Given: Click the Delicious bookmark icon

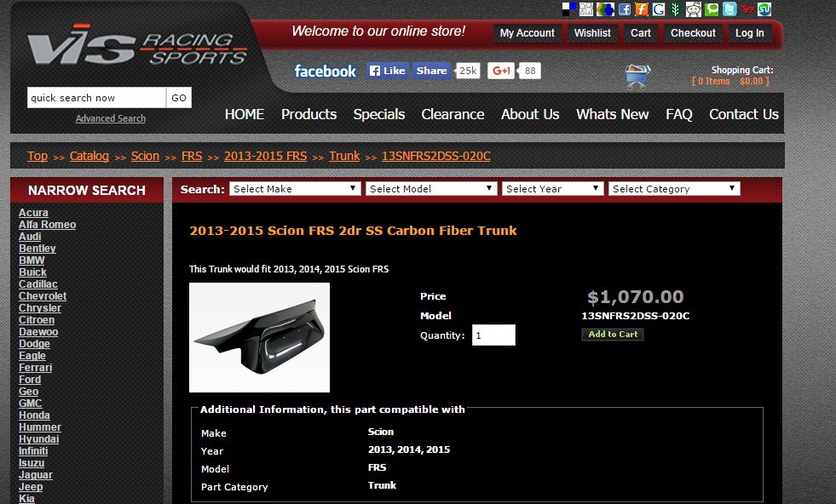Looking at the screenshot, I should [569, 9].
